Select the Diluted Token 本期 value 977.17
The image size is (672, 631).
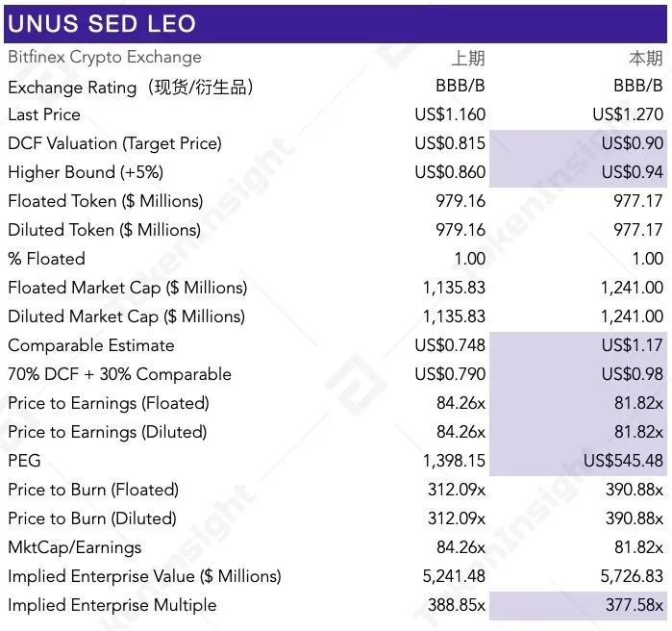(638, 230)
